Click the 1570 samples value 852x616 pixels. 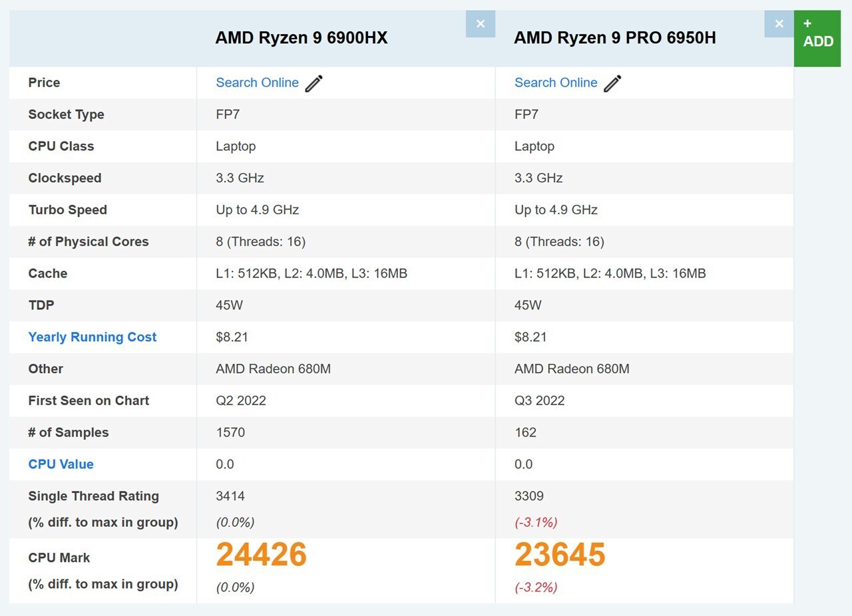pos(230,432)
